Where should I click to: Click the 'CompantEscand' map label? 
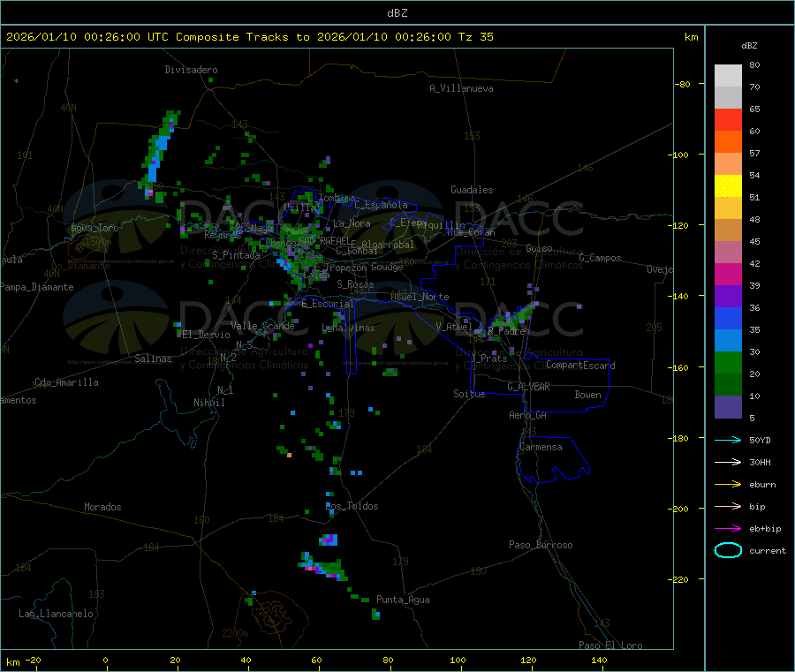coord(580,365)
